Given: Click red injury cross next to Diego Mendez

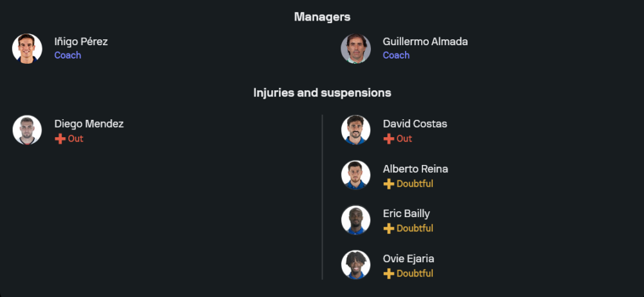Looking at the screenshot, I should point(60,139).
